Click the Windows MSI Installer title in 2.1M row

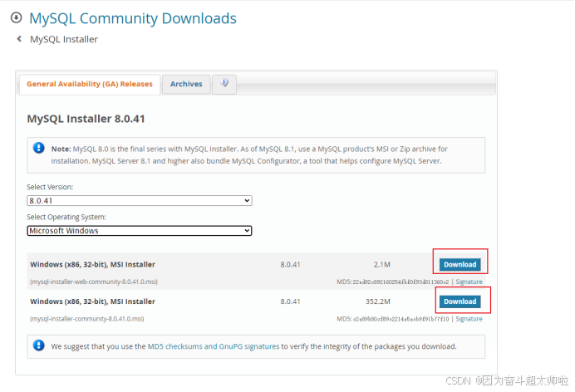(x=92, y=264)
